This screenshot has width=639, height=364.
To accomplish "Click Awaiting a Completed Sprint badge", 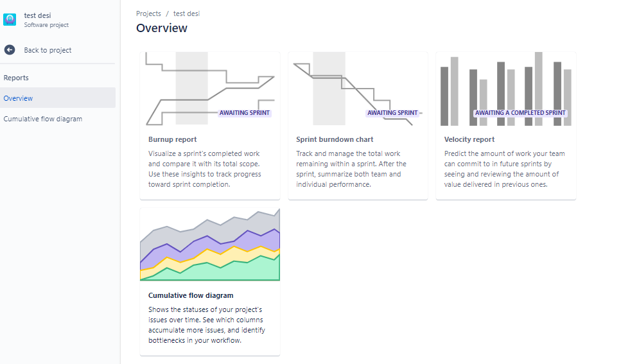I will [520, 113].
